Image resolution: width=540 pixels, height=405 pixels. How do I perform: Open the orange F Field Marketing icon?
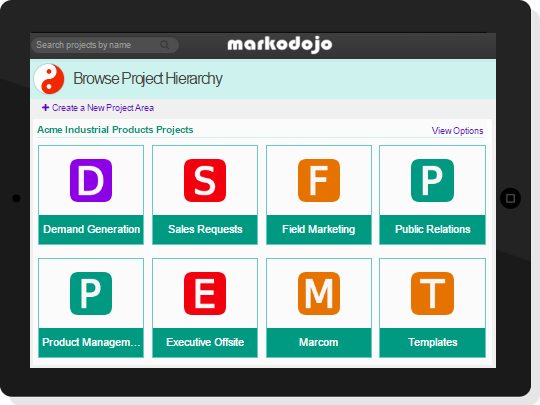tap(319, 180)
